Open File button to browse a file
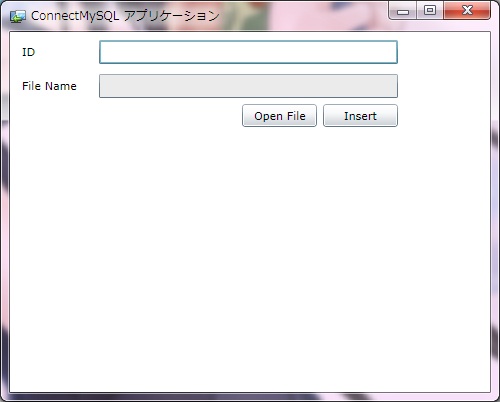 tap(279, 116)
